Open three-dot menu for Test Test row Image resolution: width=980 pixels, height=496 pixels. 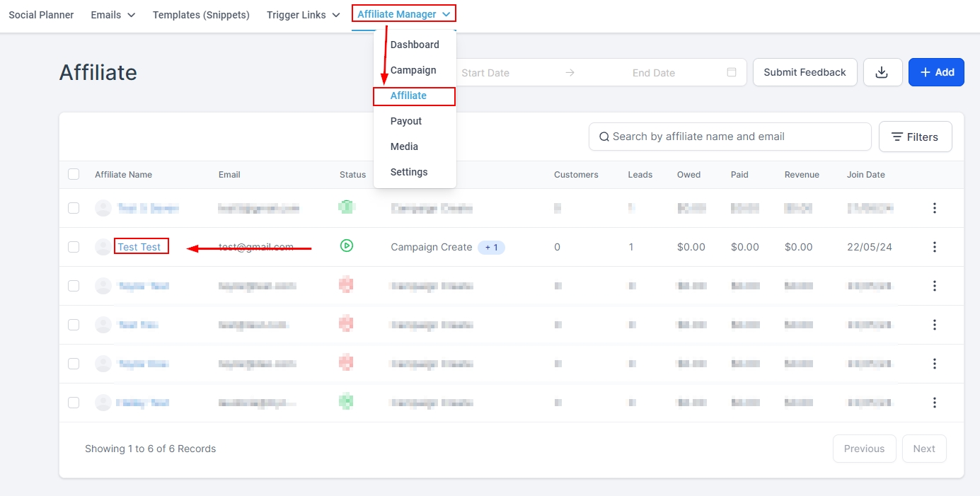point(934,247)
